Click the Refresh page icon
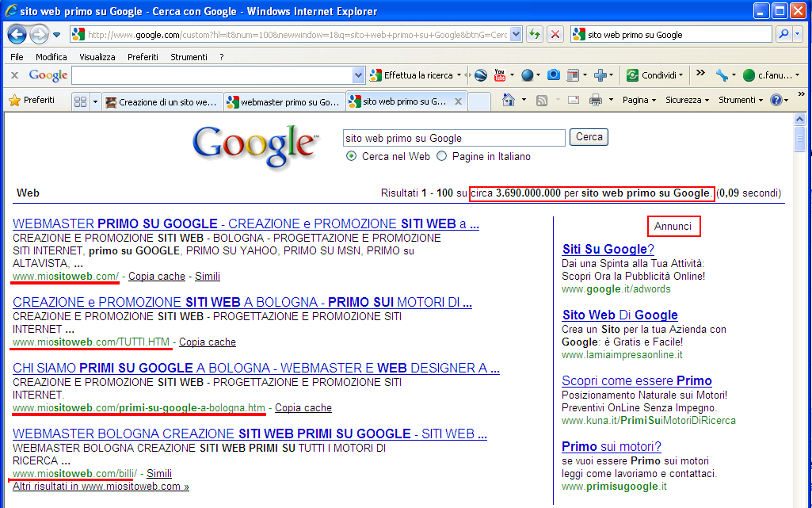The height and width of the screenshot is (508, 812). coord(535,34)
